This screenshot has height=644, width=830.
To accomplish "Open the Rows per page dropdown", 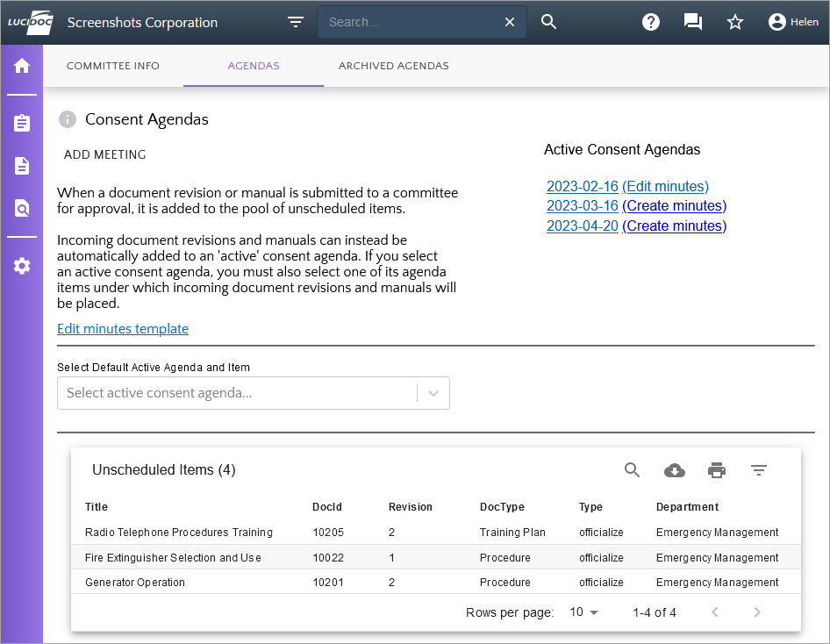I will 583,612.
